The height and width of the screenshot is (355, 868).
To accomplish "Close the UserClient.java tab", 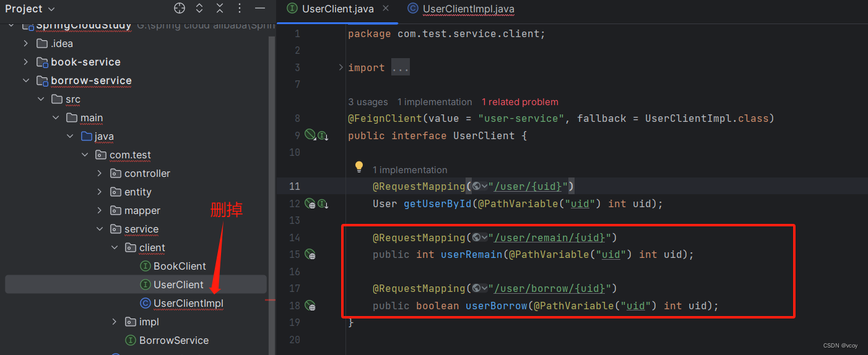I will (386, 8).
